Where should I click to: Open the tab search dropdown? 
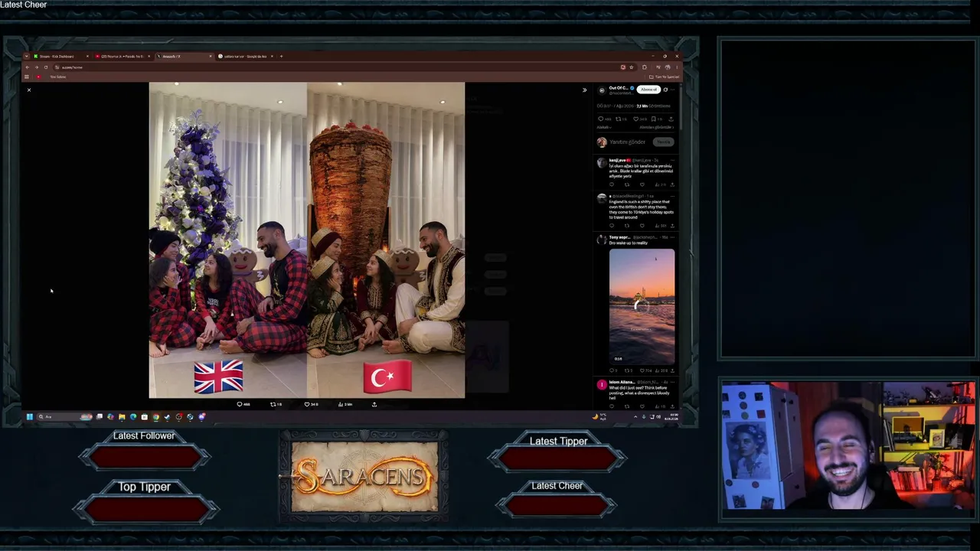point(26,56)
